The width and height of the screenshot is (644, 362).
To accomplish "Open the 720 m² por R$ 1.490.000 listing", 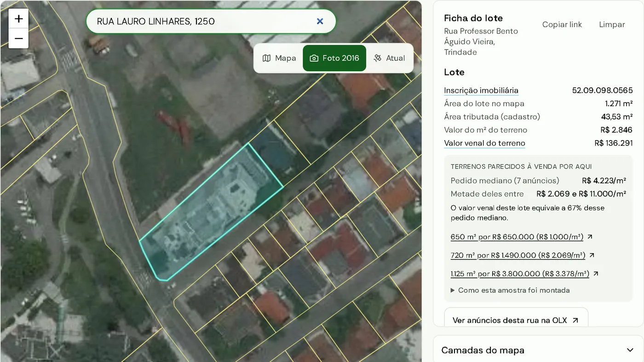I will coord(518,255).
